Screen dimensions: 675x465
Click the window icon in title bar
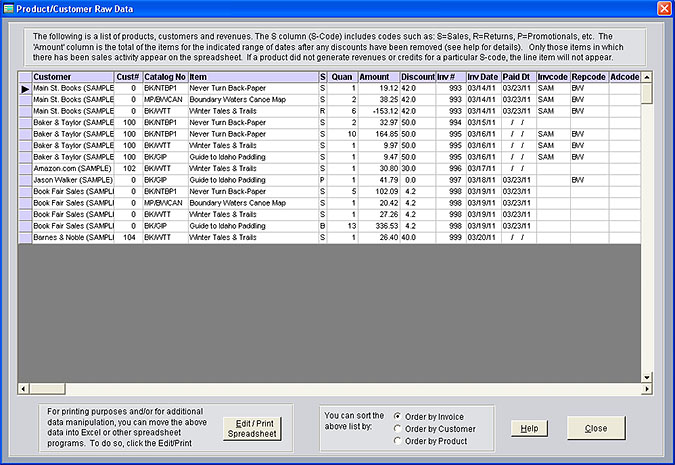point(10,8)
